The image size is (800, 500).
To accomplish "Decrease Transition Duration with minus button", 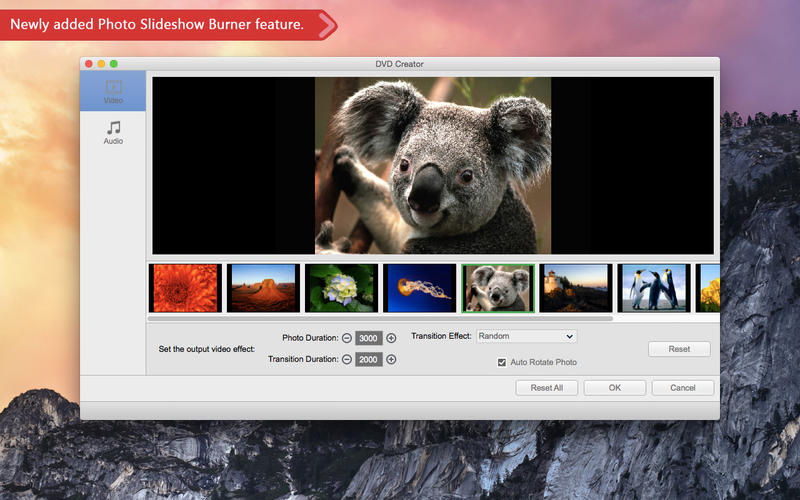I will pyautogui.click(x=347, y=359).
